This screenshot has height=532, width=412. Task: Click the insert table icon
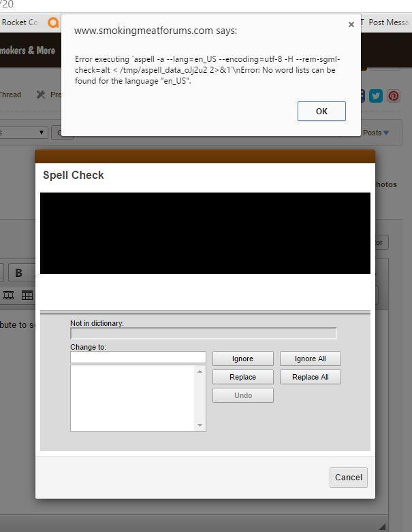(x=27, y=295)
